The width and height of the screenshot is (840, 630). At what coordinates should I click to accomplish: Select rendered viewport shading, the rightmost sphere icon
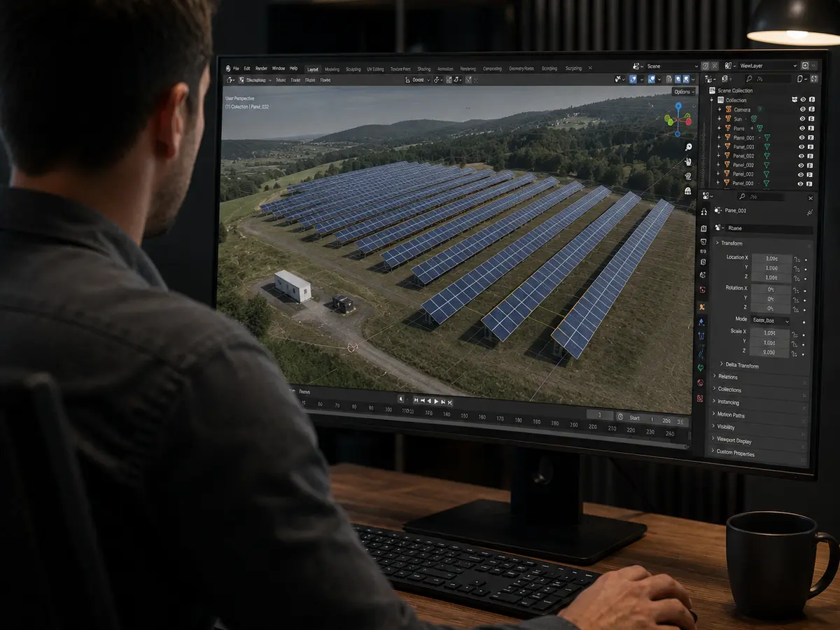click(x=686, y=79)
